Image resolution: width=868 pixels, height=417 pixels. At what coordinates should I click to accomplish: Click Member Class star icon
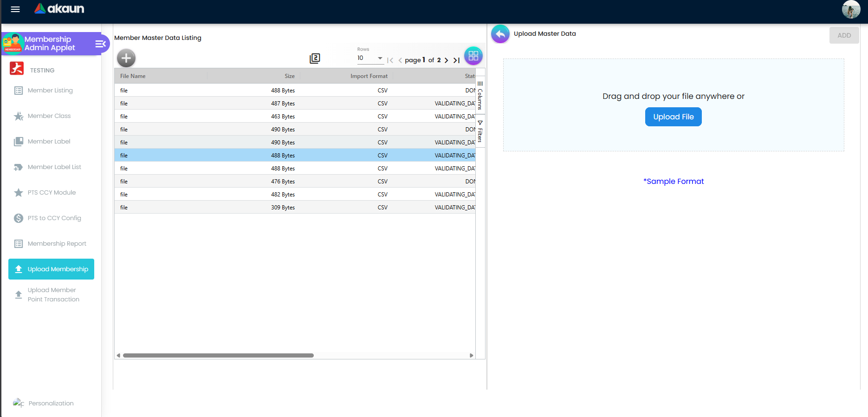tap(19, 116)
